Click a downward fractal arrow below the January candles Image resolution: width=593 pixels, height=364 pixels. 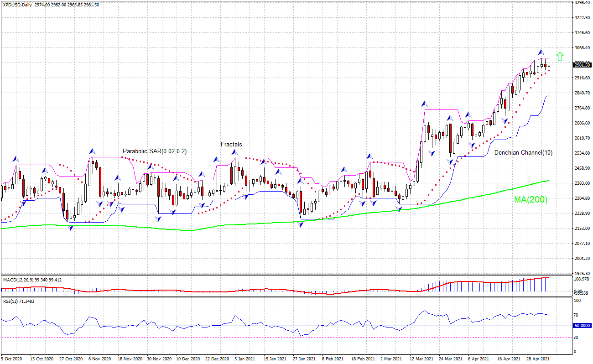[x=301, y=224]
